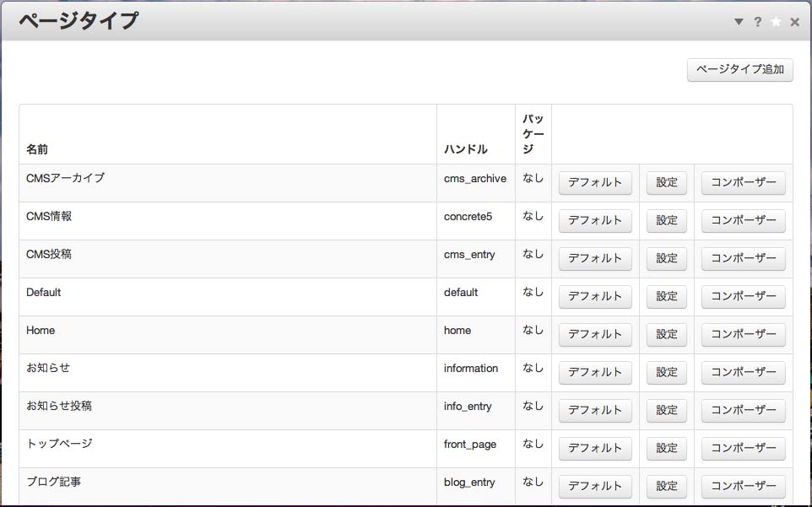Image resolution: width=812 pixels, height=507 pixels.
Task: Open 設定 for info_entry row
Action: [x=667, y=410]
